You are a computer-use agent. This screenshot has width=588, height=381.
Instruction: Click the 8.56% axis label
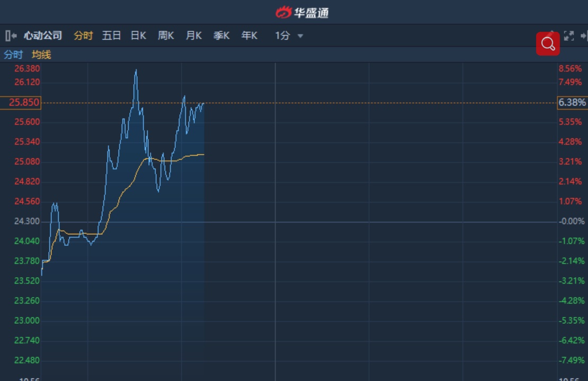pos(571,69)
